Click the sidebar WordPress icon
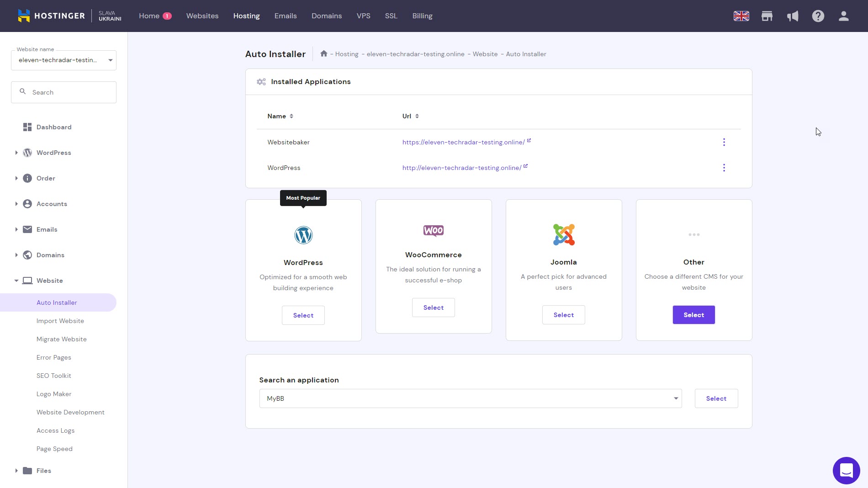Screen dimensions: 868x488 pos(27,153)
